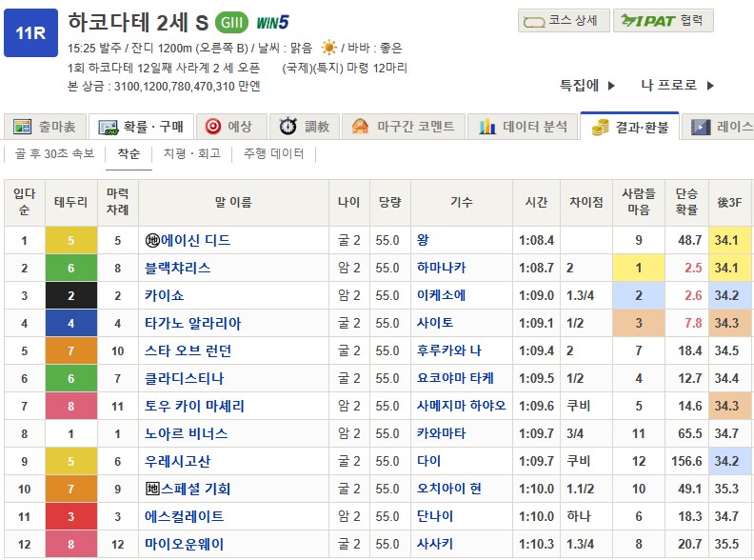Screen dimensions: 754x560
Task: Open horse 우레시고산 link
Action: point(178,461)
